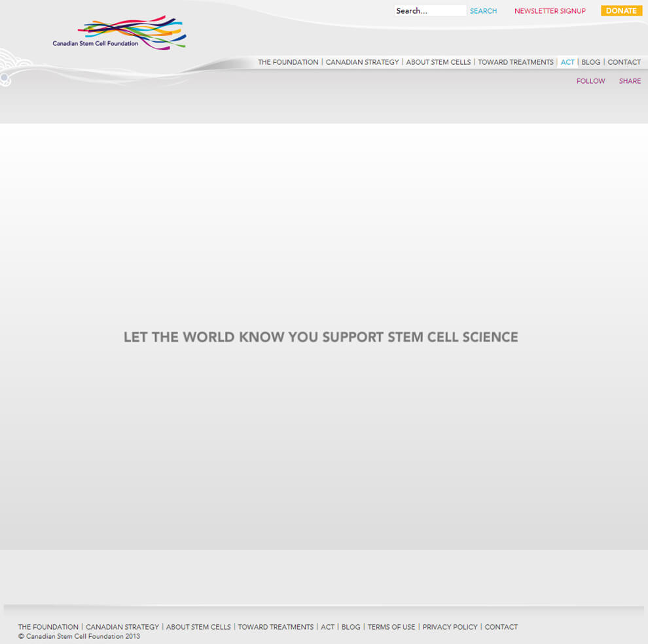The width and height of the screenshot is (648, 644).
Task: Expand the FOLLOW social menu
Action: (590, 81)
